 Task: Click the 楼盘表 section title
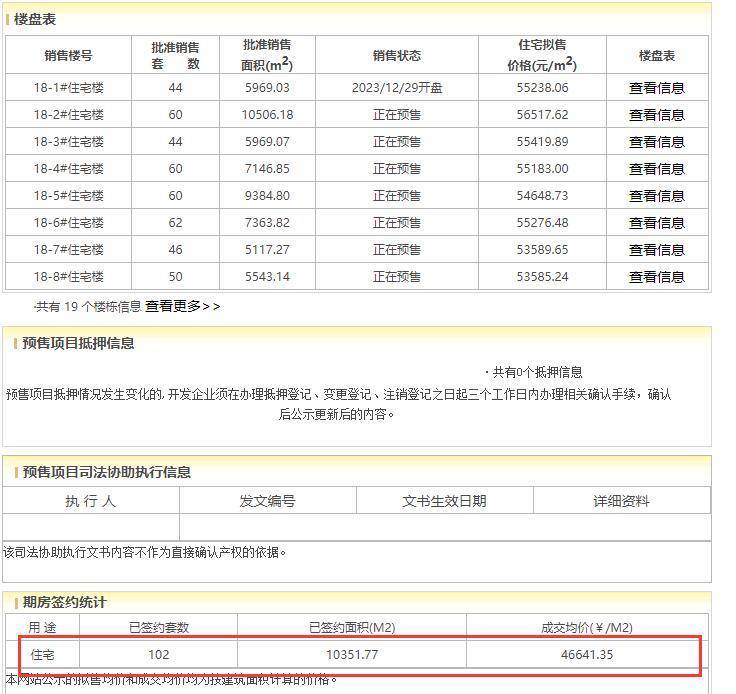(x=35, y=19)
